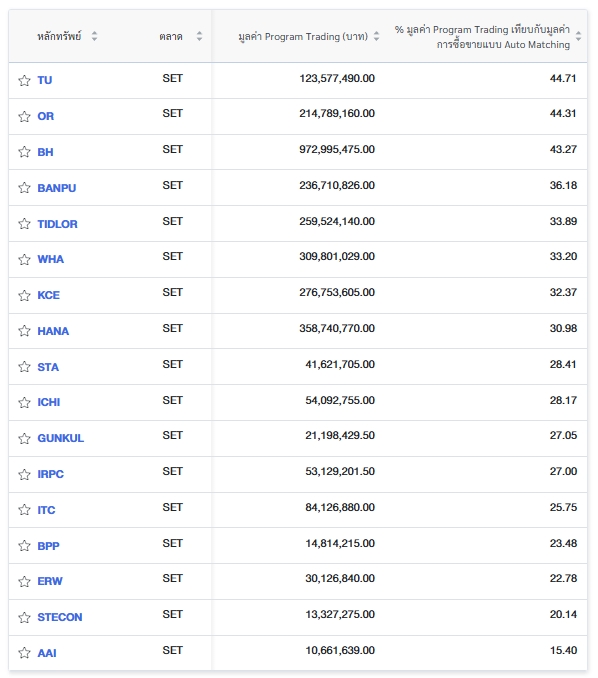This screenshot has height=678, width=598.
Task: Click the star icon for WHA
Action: pyautogui.click(x=24, y=259)
